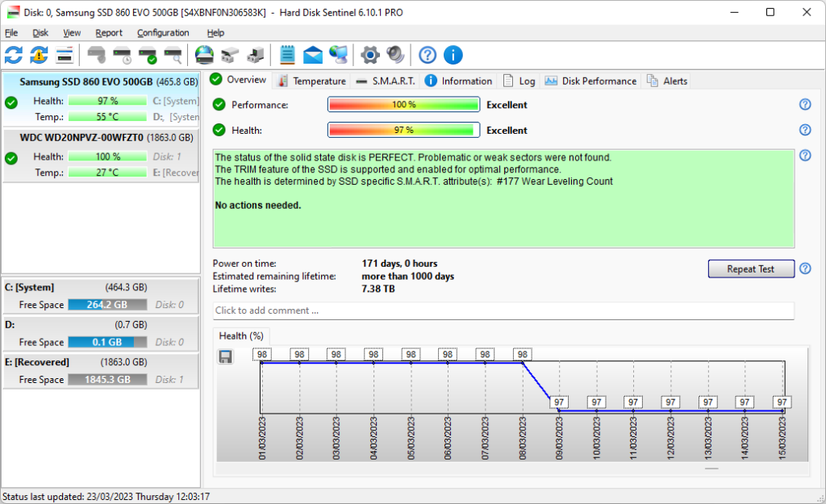Viewport: 826px width, 504px height.
Task: Select Samsung SSD 860 EVO 500GB disk
Action: [x=101, y=99]
